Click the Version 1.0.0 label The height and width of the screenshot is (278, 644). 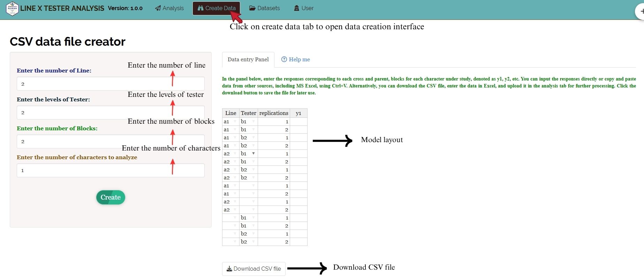point(125,8)
